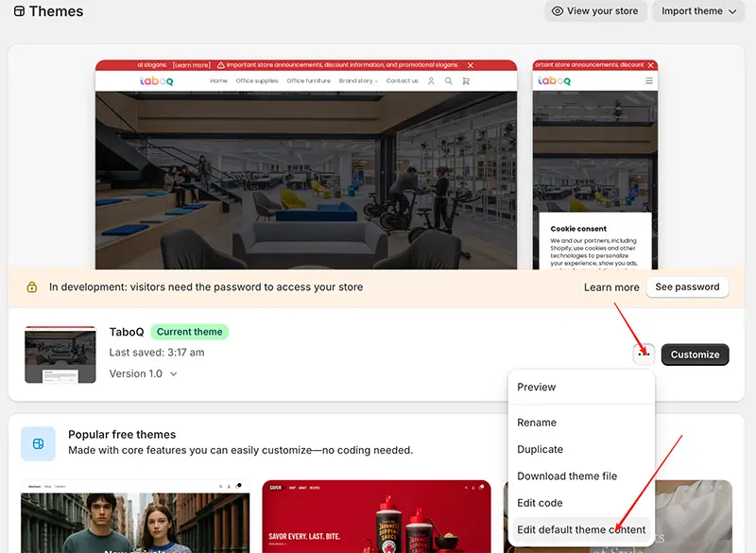Open the Learn more link in the banner
Image resolution: width=756 pixels, height=553 pixels.
coord(611,286)
